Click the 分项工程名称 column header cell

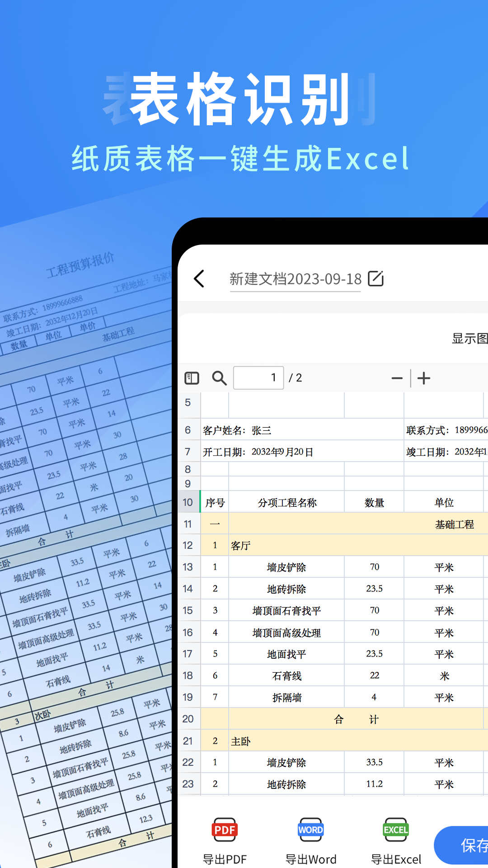point(287,503)
